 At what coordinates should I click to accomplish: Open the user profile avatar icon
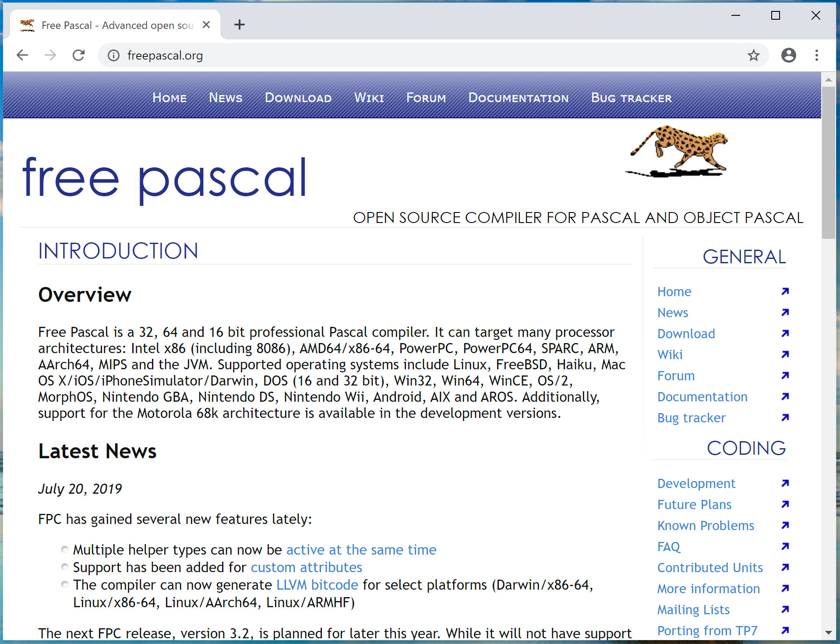(x=788, y=55)
